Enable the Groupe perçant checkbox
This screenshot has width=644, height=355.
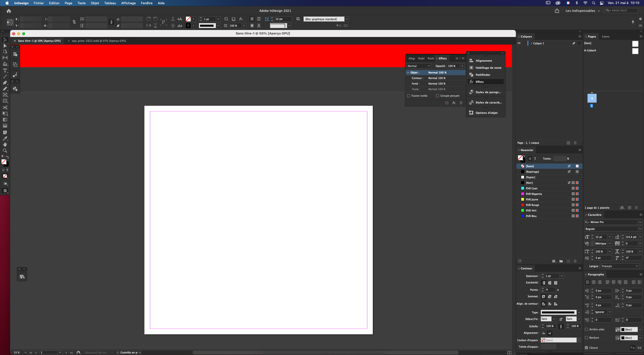click(438, 96)
